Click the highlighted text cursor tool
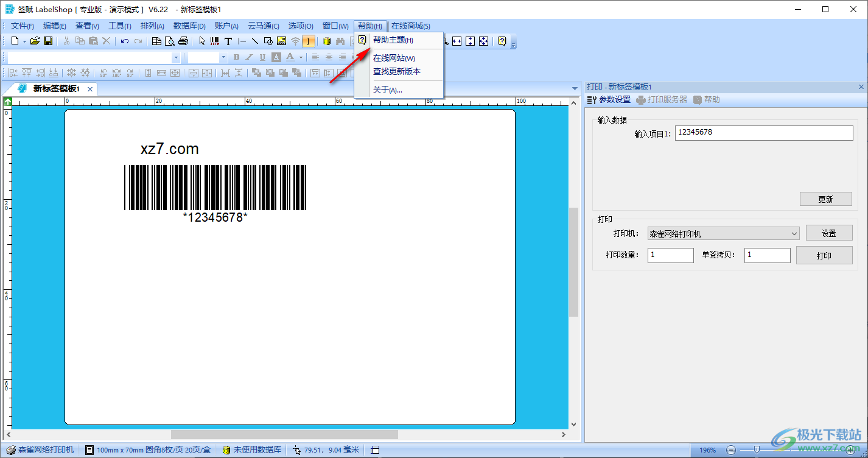The image size is (868, 458). tap(309, 41)
